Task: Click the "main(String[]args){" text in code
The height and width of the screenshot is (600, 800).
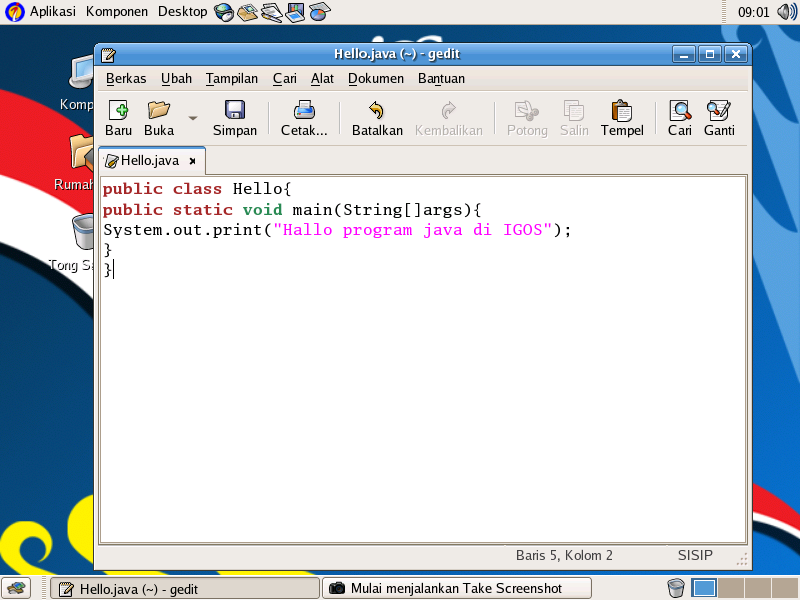Action: point(387,210)
